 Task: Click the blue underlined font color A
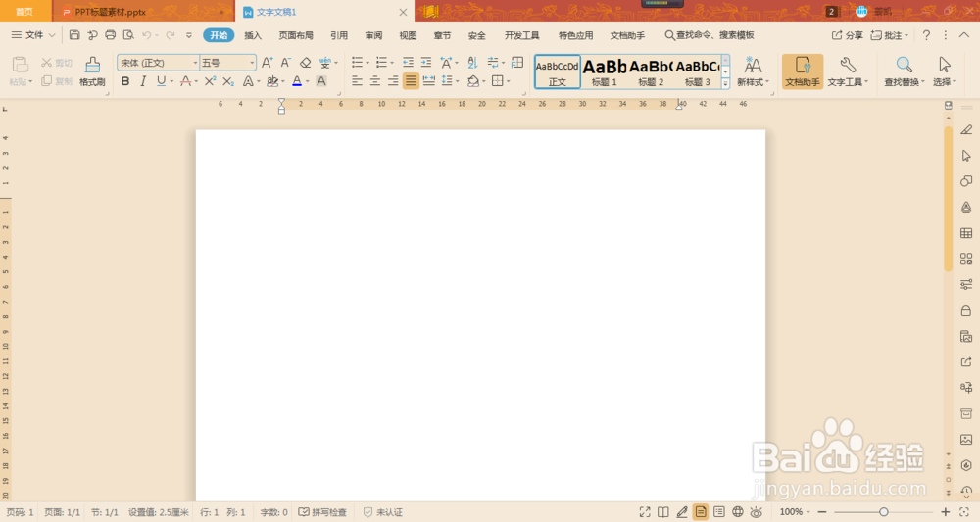297,81
